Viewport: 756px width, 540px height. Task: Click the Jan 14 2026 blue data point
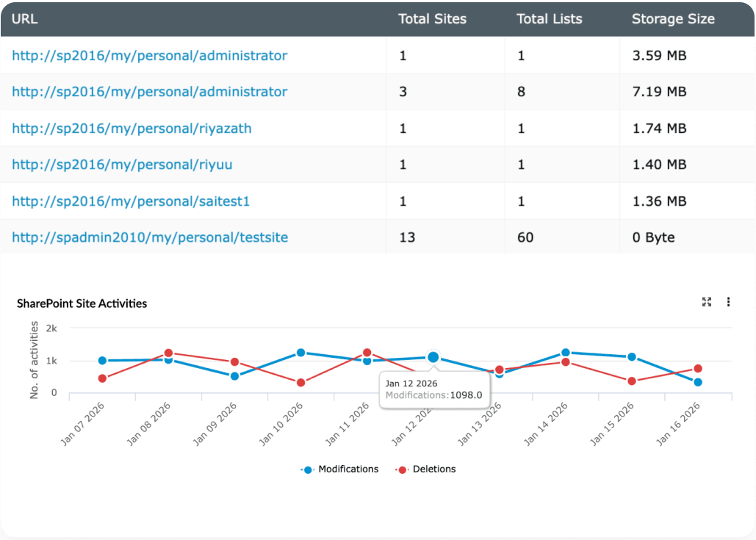(x=564, y=351)
